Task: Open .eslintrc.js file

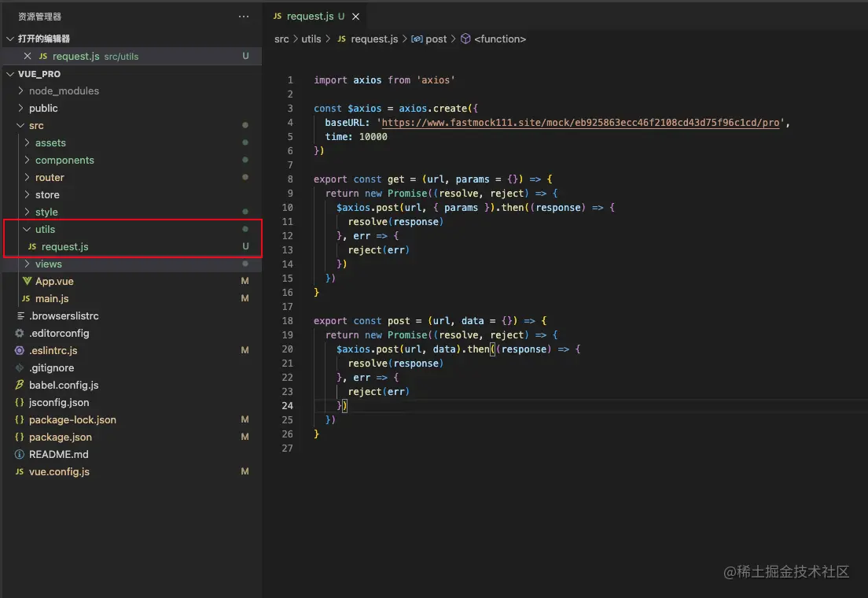Action: point(53,350)
